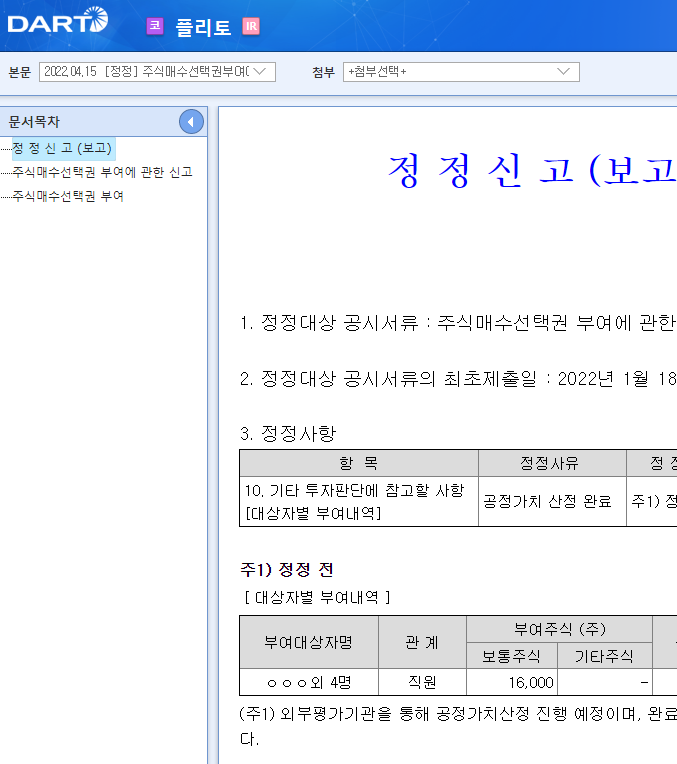Click cell ○○○외 4명
This screenshot has height=764, width=677.
(x=309, y=683)
